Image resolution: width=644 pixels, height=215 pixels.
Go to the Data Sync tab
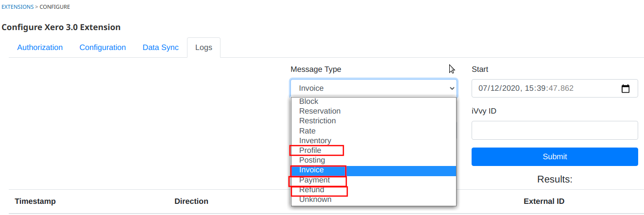(160, 48)
